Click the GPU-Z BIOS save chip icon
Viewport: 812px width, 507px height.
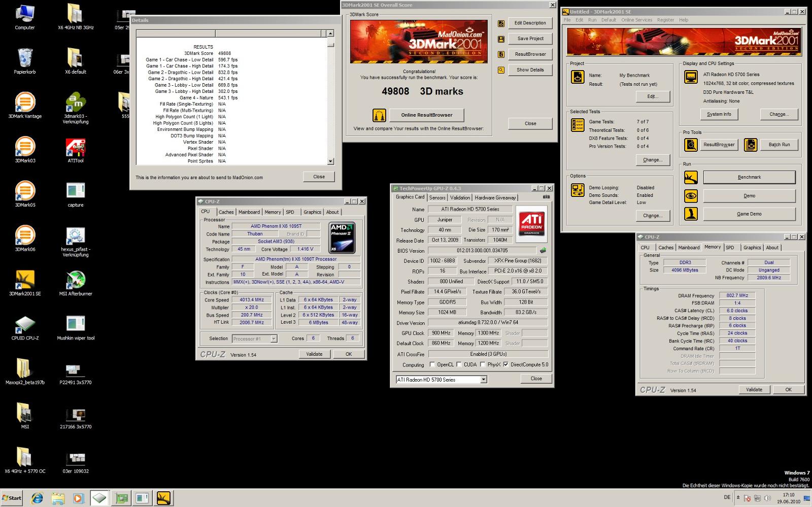click(543, 250)
